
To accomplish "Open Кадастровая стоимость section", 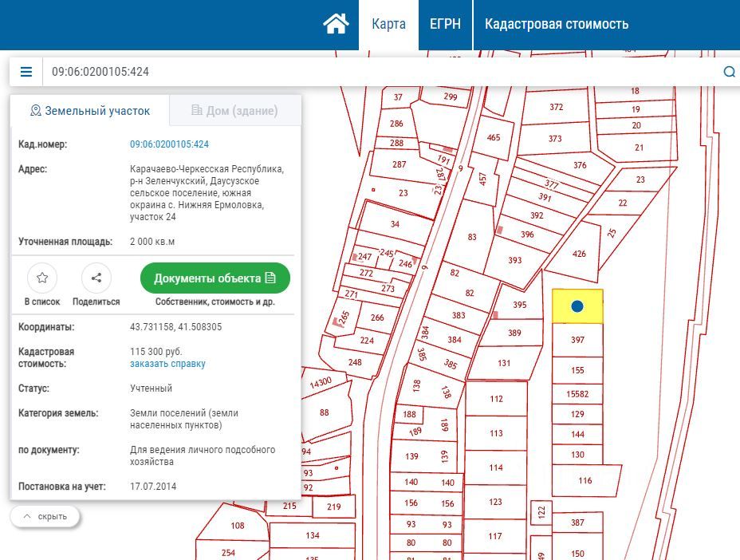I will tap(557, 24).
